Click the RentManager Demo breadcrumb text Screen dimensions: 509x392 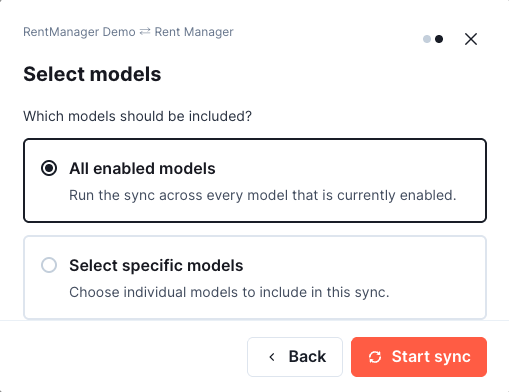pyautogui.click(x=79, y=32)
